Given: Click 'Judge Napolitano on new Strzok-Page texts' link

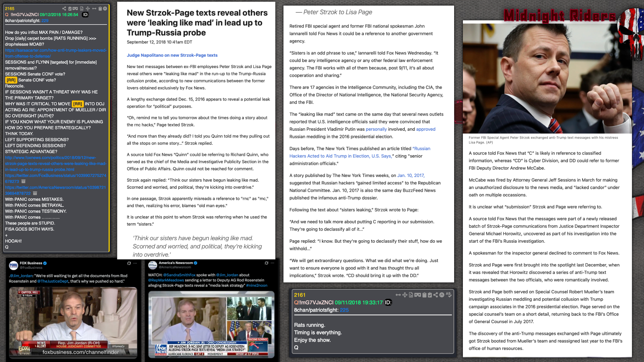Looking at the screenshot, I should click(x=172, y=55).
